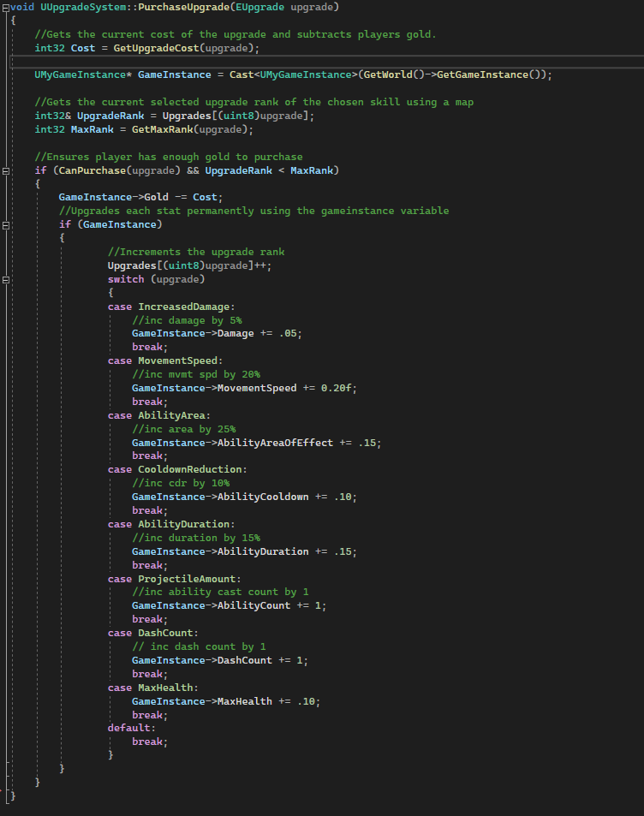Click the 'GetUpgradeCost' function call

[x=156, y=48]
